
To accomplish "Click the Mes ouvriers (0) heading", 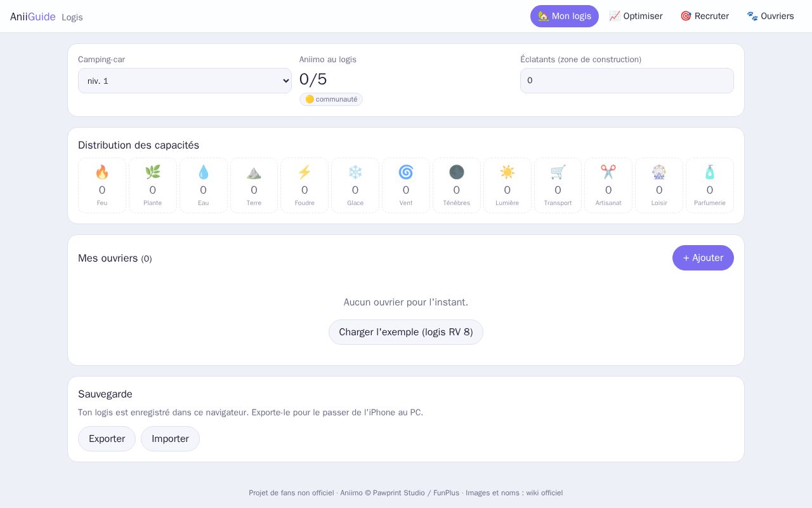I will click(115, 258).
